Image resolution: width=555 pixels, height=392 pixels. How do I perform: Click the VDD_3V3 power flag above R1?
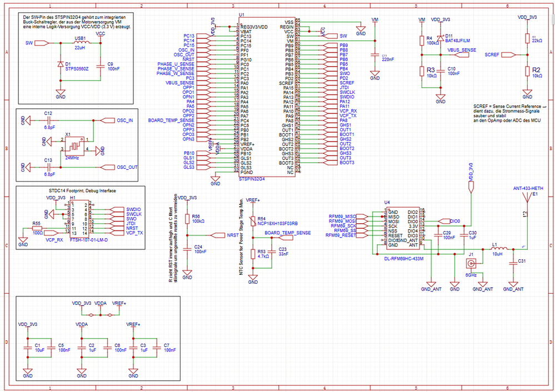pos(527,18)
